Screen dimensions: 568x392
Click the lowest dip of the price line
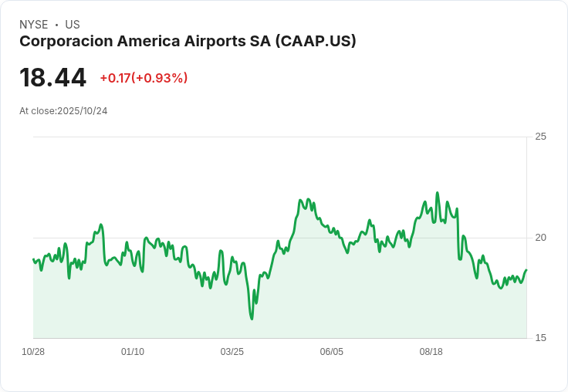252,318
